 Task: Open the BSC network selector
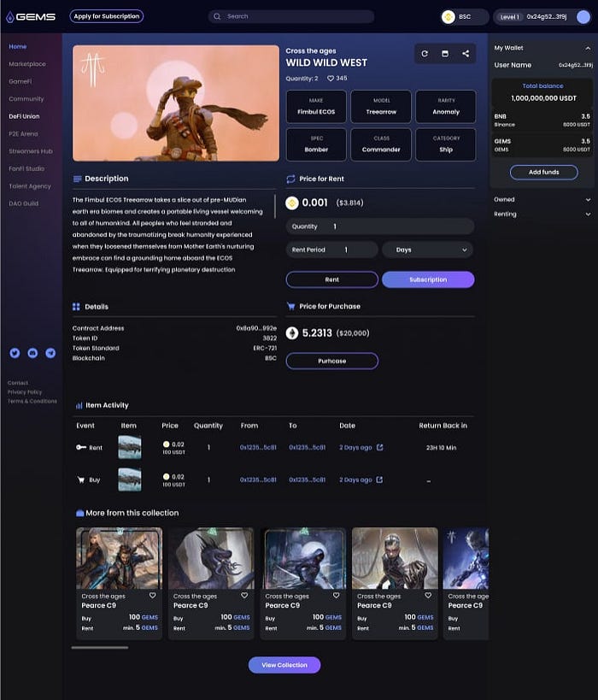click(x=465, y=17)
